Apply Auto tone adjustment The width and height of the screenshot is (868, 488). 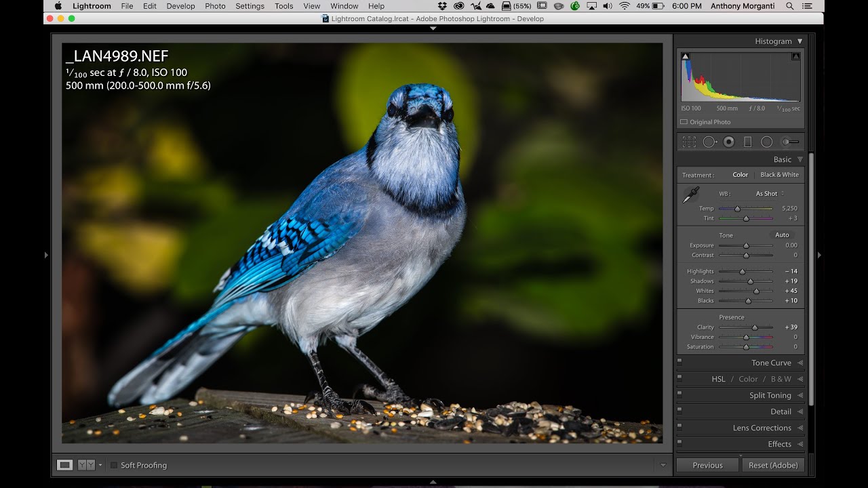[x=782, y=235]
